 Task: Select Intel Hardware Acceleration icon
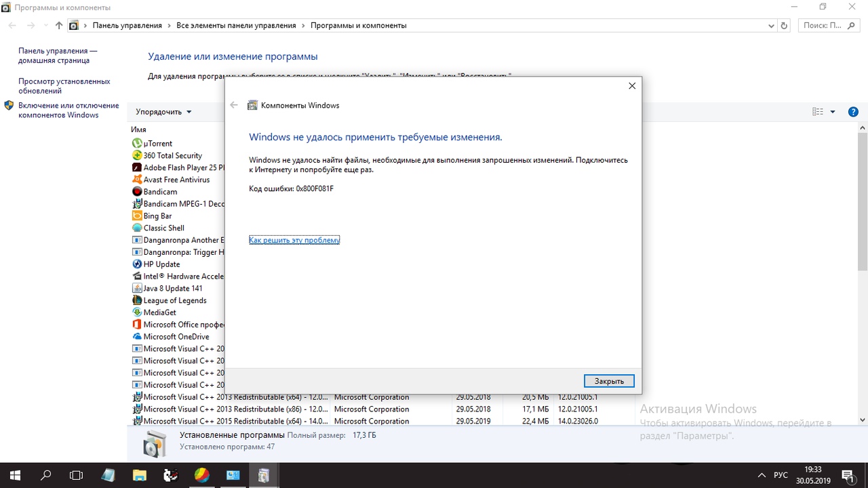(138, 277)
